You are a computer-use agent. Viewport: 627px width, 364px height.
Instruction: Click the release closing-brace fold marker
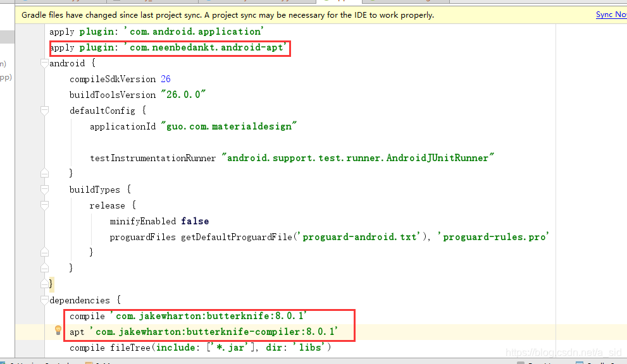coord(44,252)
